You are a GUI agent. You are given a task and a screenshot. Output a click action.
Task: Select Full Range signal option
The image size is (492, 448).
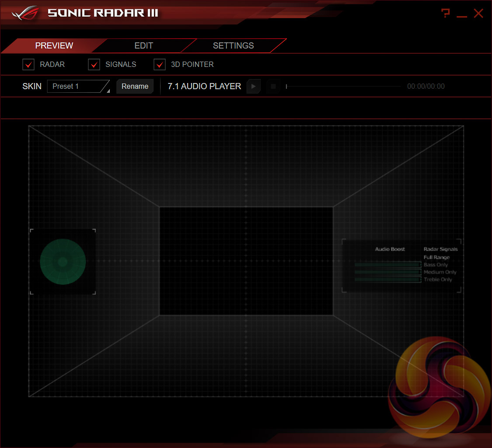click(436, 257)
